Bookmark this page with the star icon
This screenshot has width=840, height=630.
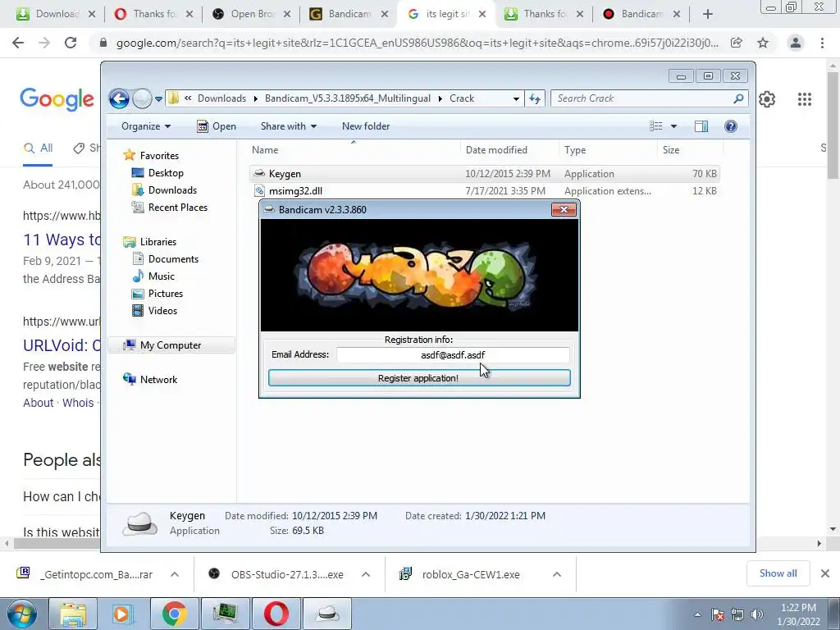(763, 43)
